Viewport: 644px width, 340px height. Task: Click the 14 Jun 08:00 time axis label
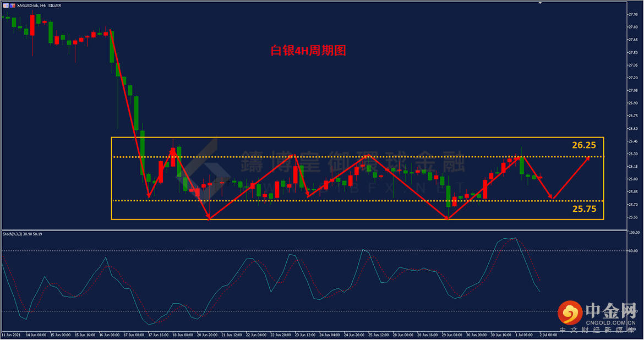point(36,335)
